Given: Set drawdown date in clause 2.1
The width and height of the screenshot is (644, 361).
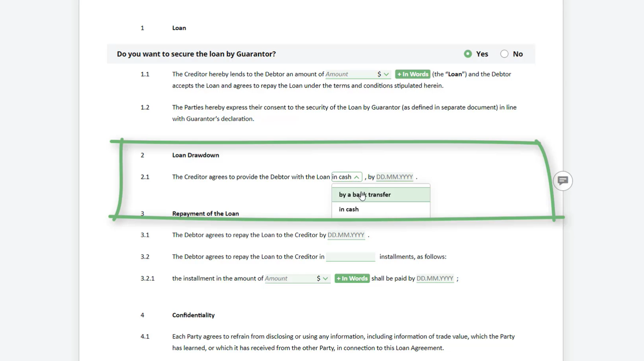Looking at the screenshot, I should click(394, 177).
